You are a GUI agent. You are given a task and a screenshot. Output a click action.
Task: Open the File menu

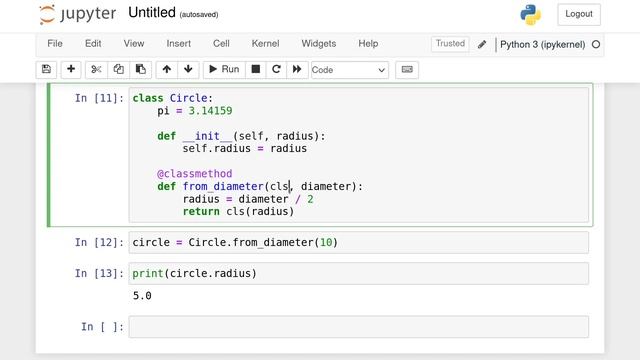pos(55,44)
